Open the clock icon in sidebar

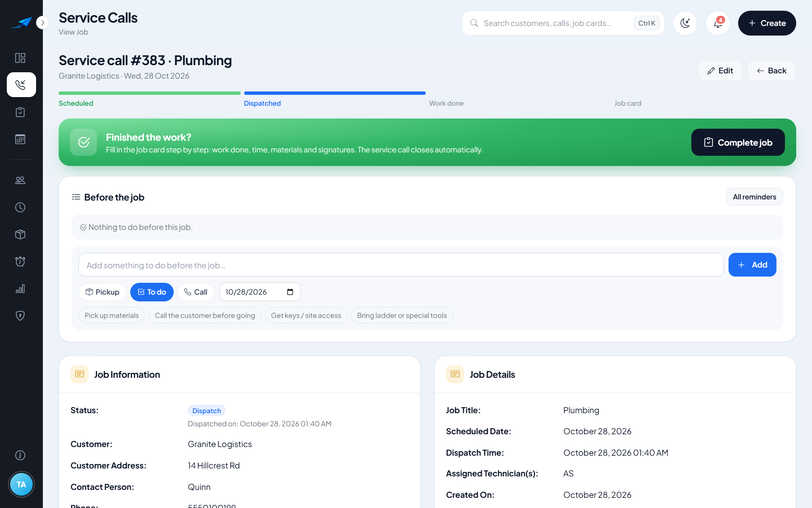[20, 207]
